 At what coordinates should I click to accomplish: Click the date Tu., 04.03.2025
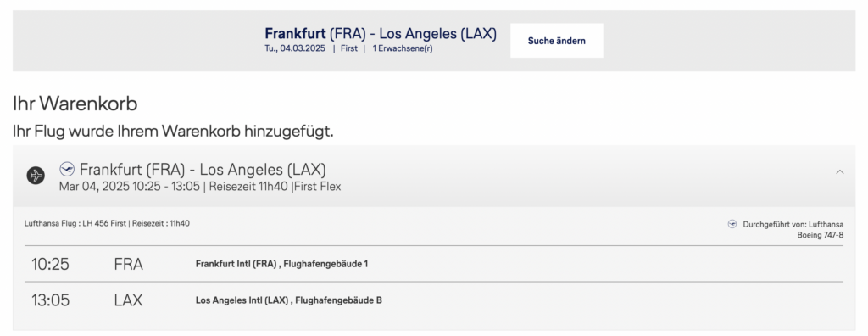click(295, 48)
